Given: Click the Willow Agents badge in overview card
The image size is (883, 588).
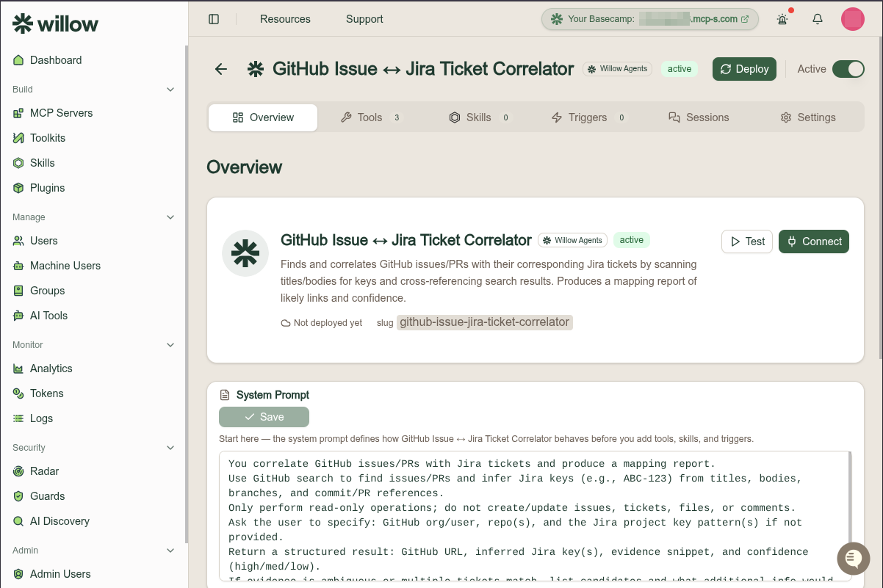Looking at the screenshot, I should tap(572, 240).
